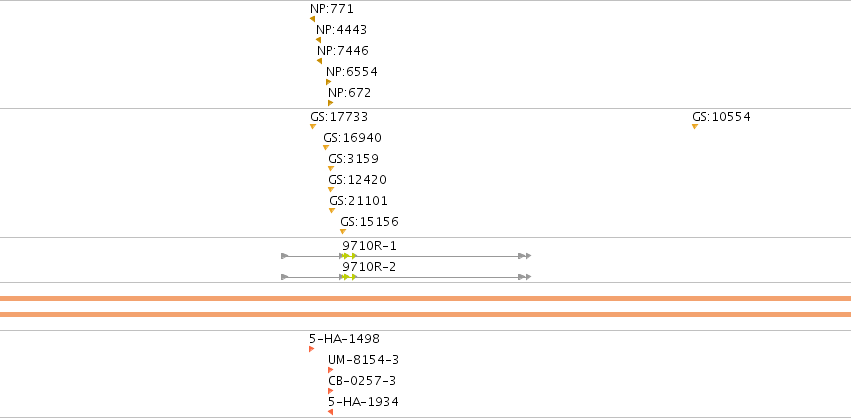This screenshot has width=851, height=418.
Task: Select the GS:21101 label
Action: (359, 201)
